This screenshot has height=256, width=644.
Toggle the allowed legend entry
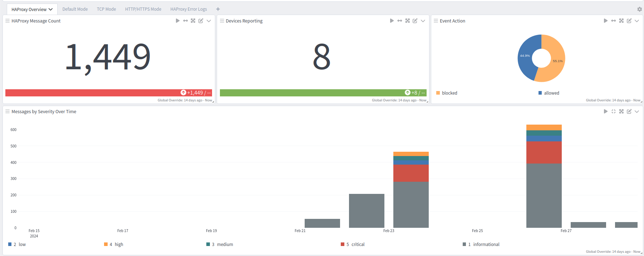click(549, 93)
